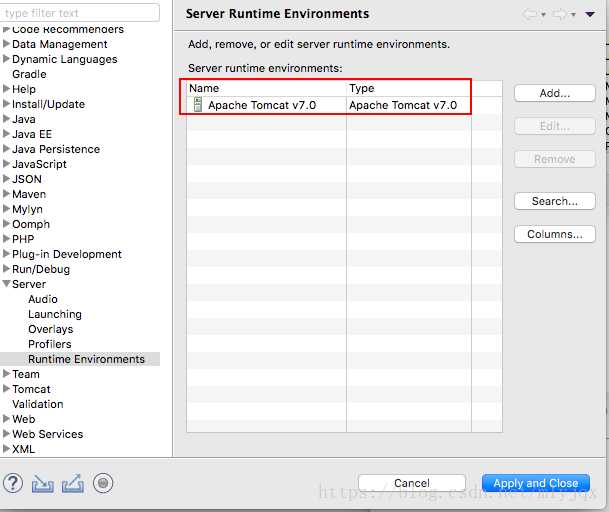Expand the XML node arrow
609x512 pixels.
point(6,449)
